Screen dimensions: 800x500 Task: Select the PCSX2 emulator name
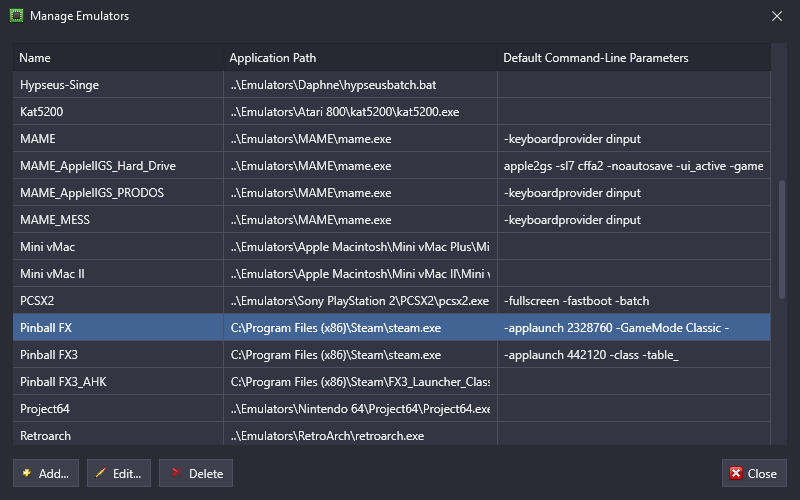37,301
